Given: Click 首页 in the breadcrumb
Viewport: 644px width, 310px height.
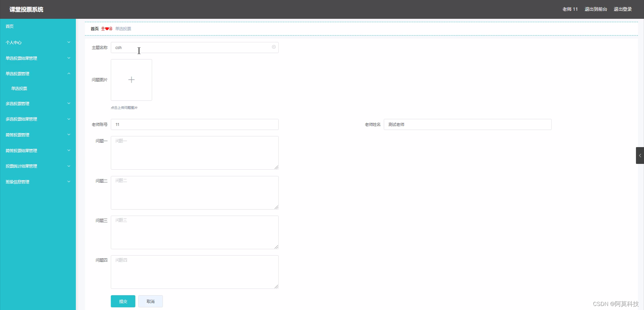Looking at the screenshot, I should [95, 29].
